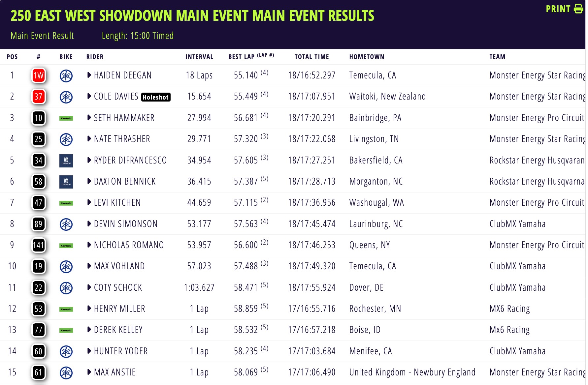
Task: Click Levi Kitchen's Kawasaki bike logo
Action: (66, 203)
